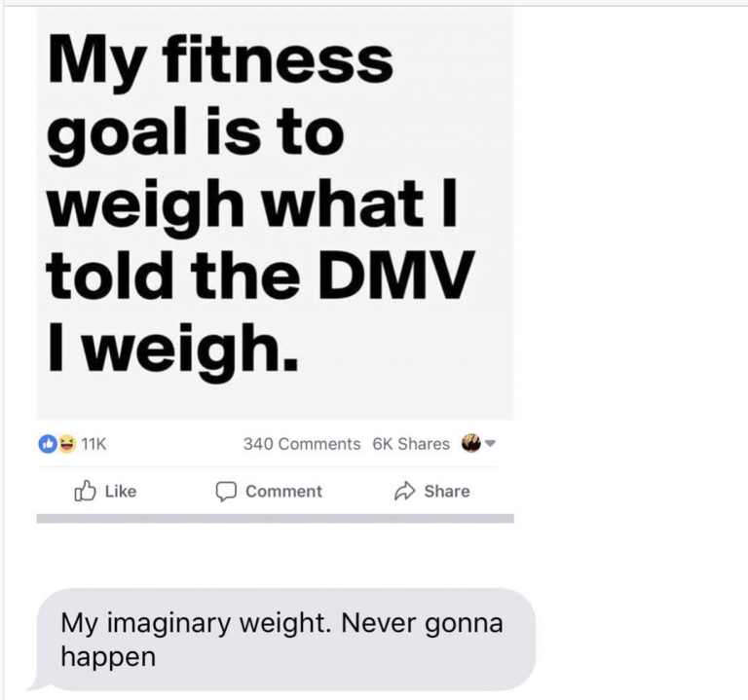
Task: Open the "My fitness goal" meme image
Action: (275, 213)
